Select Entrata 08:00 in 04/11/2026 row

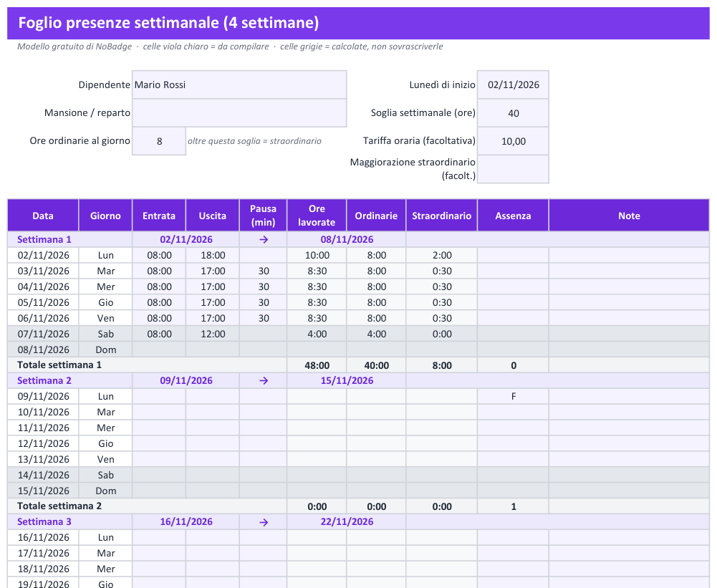[x=159, y=286]
